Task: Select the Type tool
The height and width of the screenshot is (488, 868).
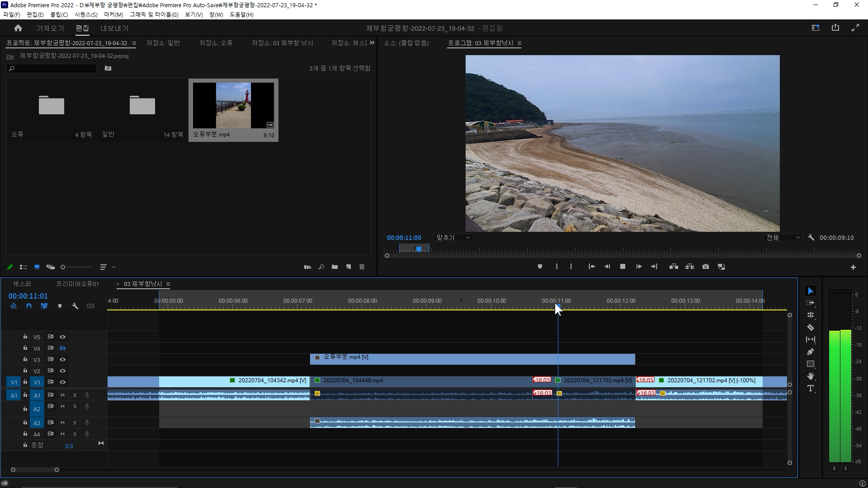Action: pyautogui.click(x=810, y=388)
